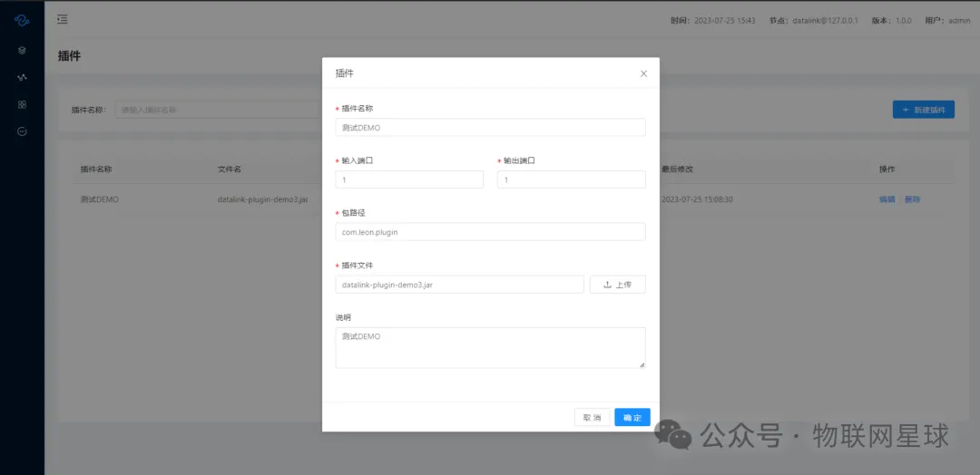Open the four-squares grid sidebar icon

click(x=22, y=104)
